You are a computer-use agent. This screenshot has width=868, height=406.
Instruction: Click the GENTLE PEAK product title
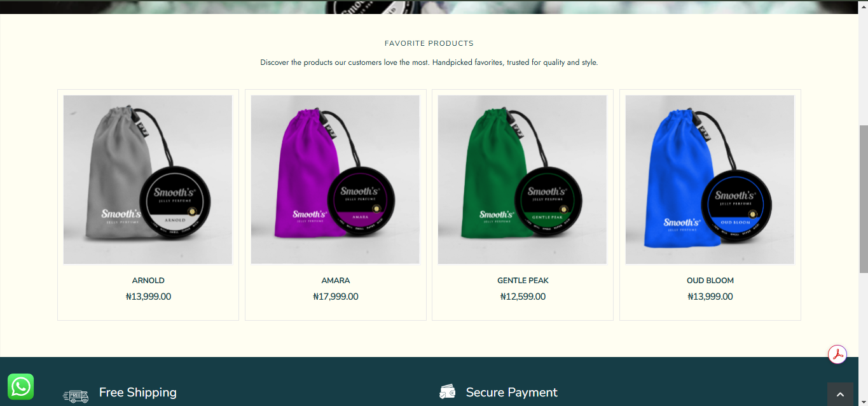point(523,281)
